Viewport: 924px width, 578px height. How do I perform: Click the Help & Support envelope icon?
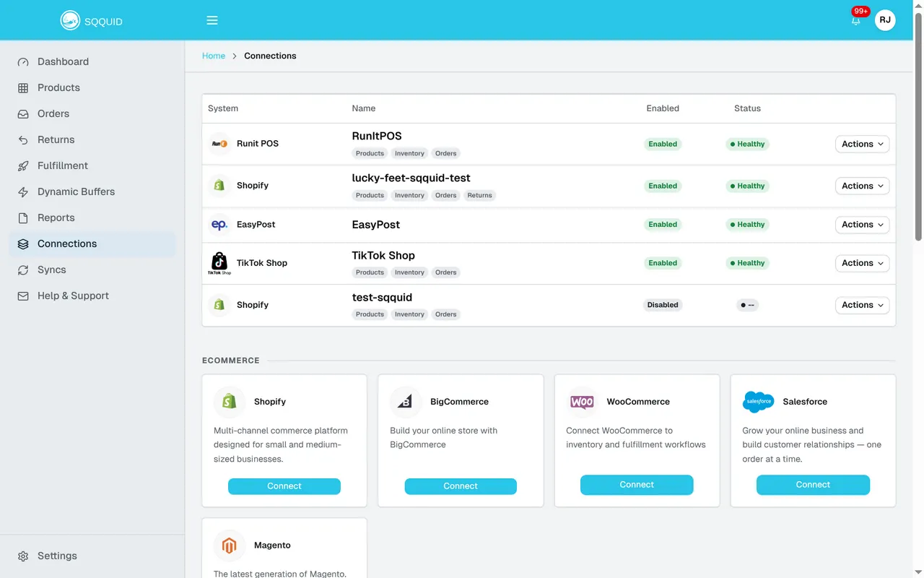23,296
